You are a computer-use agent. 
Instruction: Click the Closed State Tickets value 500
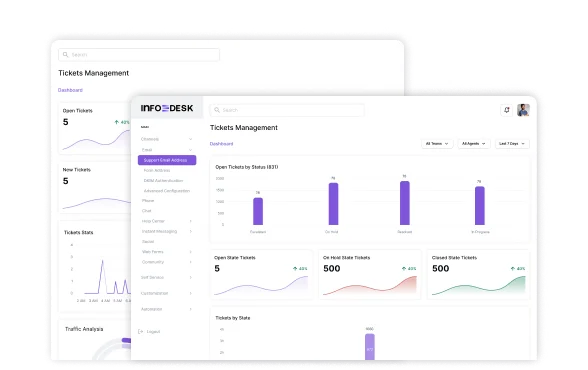click(441, 268)
